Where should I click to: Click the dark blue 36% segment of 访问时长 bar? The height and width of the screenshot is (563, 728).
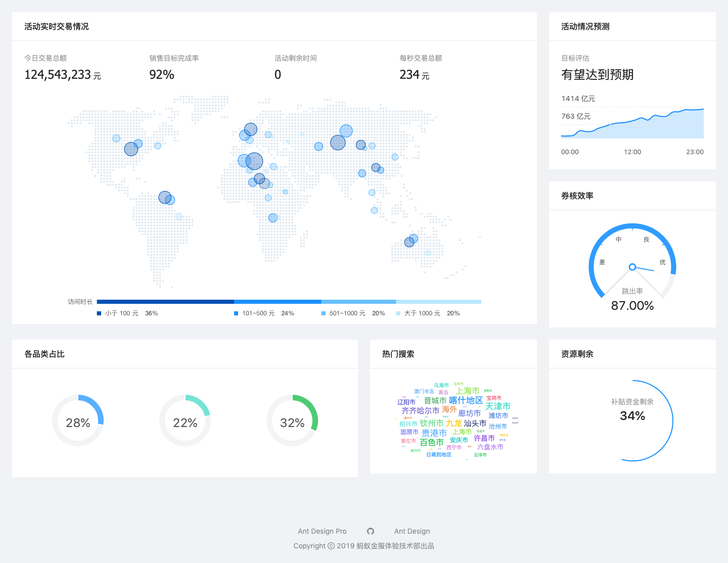click(x=165, y=302)
